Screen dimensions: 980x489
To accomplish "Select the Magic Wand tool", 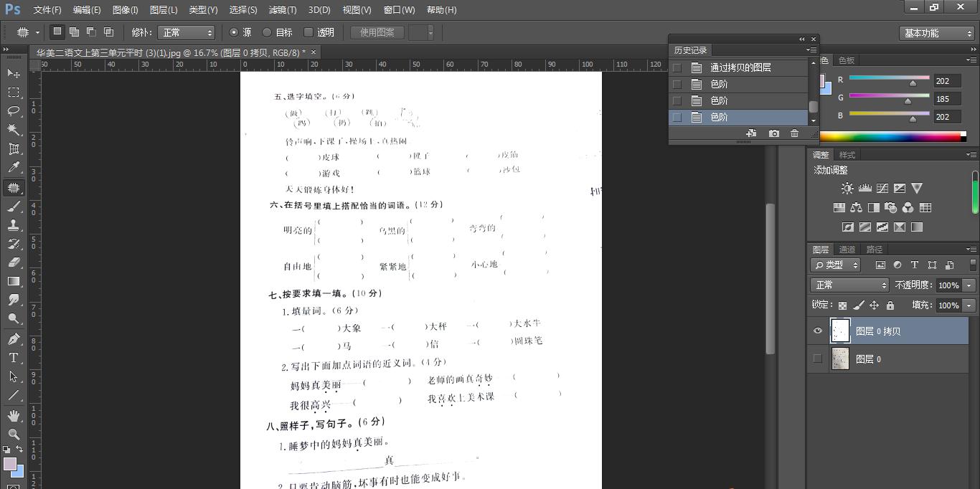I will [x=14, y=129].
